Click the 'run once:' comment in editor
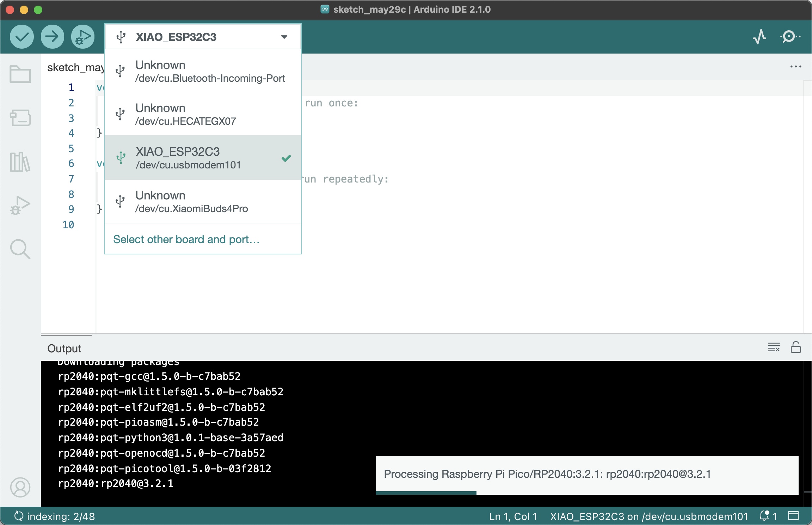 click(332, 103)
